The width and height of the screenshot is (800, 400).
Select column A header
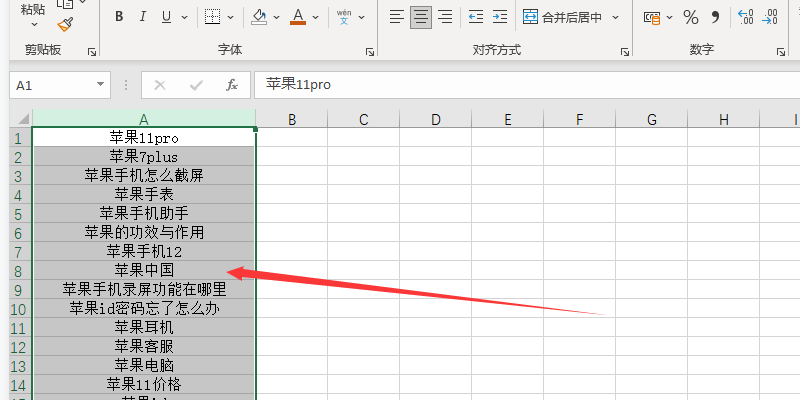click(x=144, y=119)
